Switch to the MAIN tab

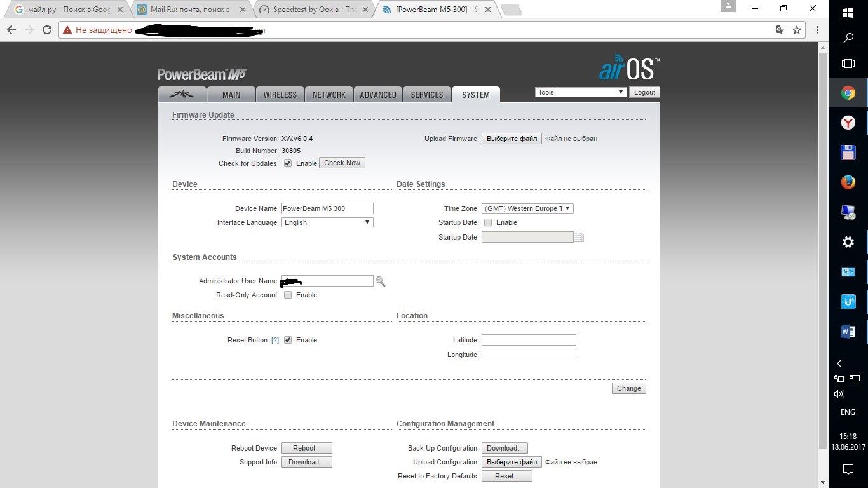tap(231, 95)
